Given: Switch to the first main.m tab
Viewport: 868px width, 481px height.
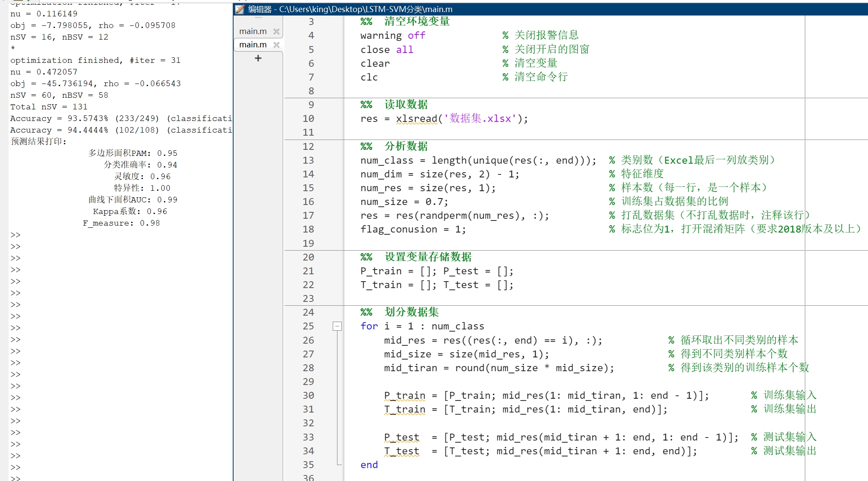Looking at the screenshot, I should coord(253,31).
